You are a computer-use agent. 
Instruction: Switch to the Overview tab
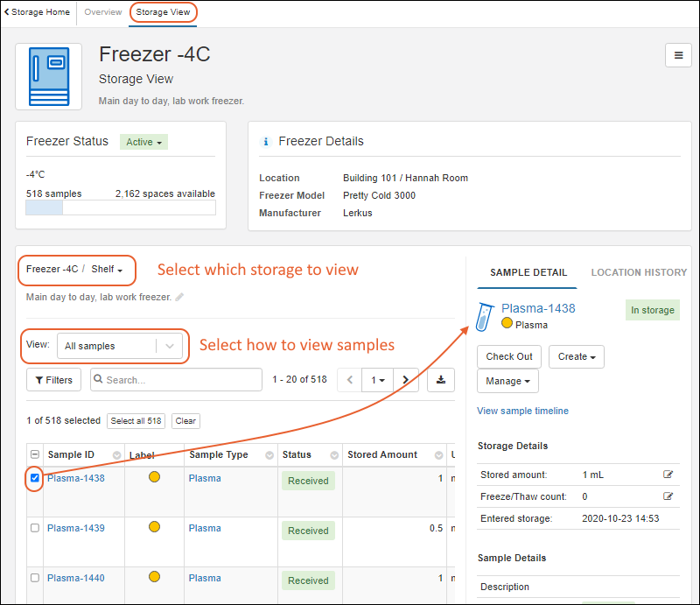pyautogui.click(x=103, y=12)
